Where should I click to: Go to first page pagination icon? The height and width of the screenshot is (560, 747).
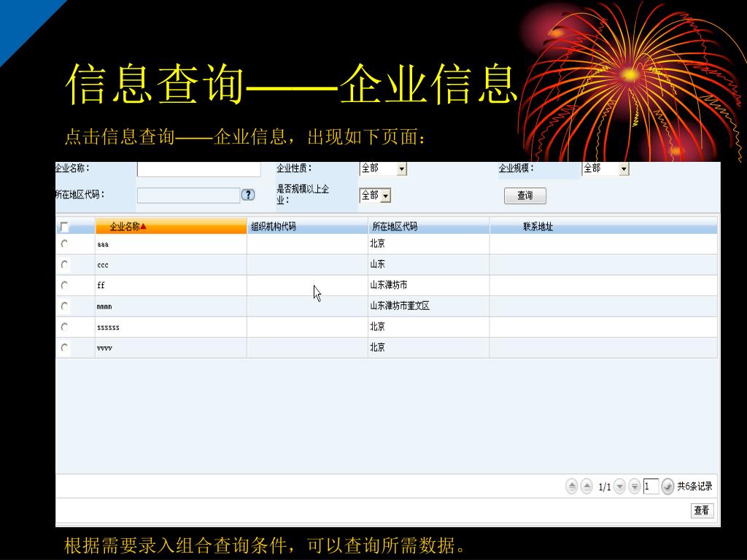[571, 486]
